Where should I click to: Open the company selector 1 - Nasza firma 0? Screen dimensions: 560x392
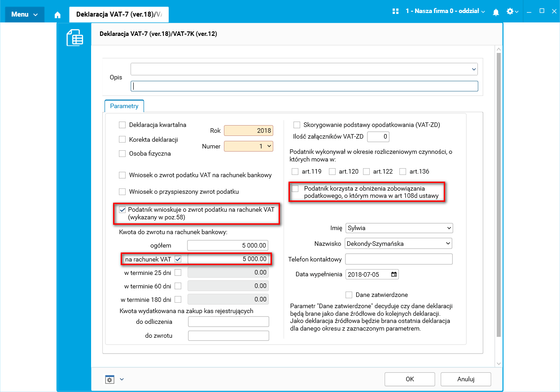[x=445, y=11]
